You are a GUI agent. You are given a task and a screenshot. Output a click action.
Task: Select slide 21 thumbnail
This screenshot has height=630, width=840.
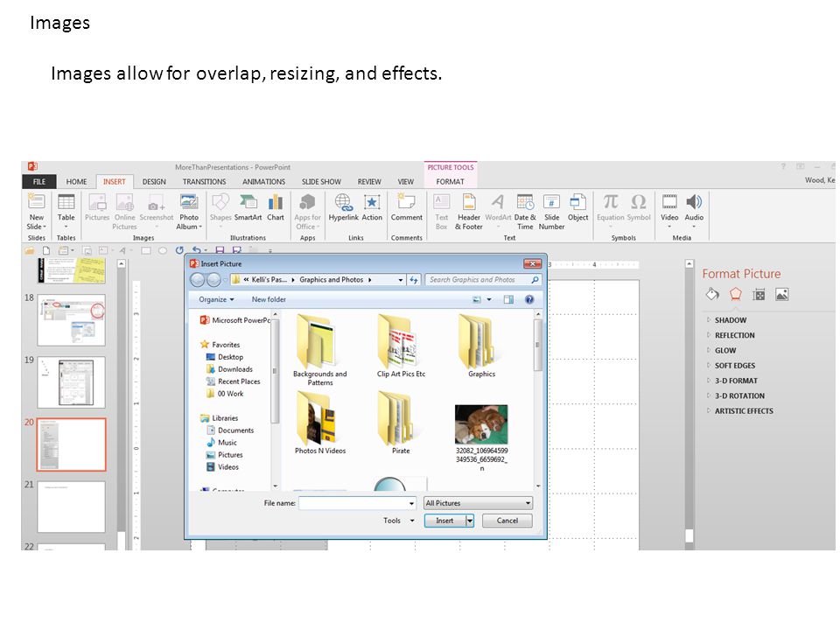[71, 507]
